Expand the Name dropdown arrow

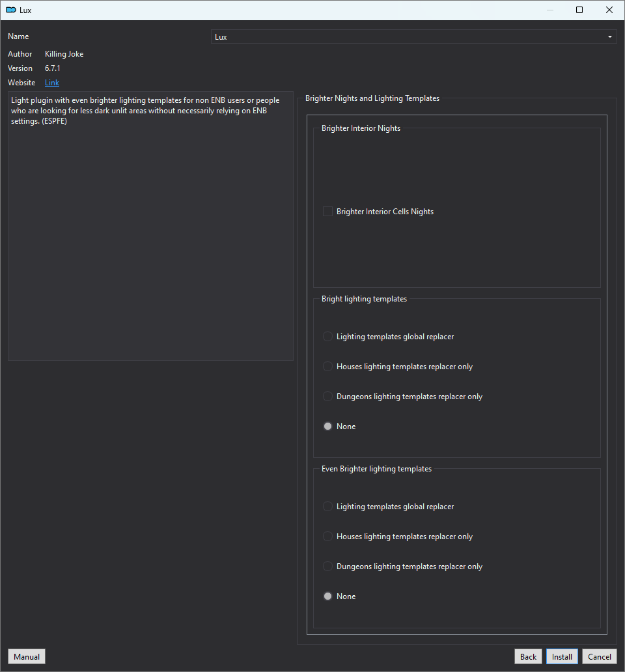(x=609, y=37)
